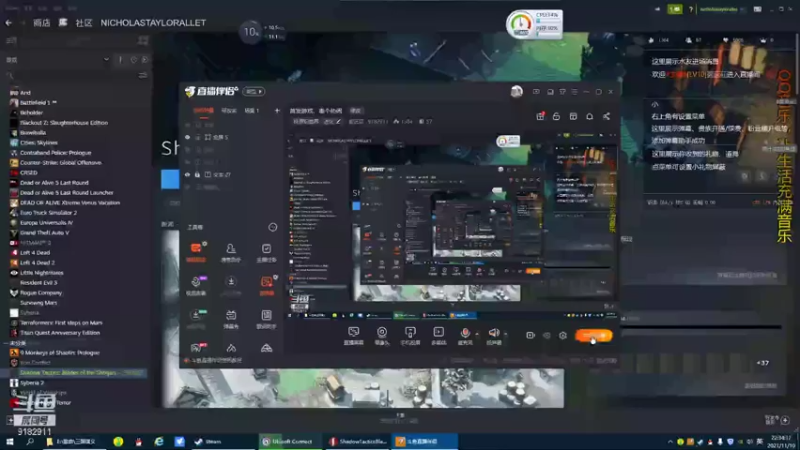Expand the speaker options arrow
The image size is (800, 450).
coord(506,334)
